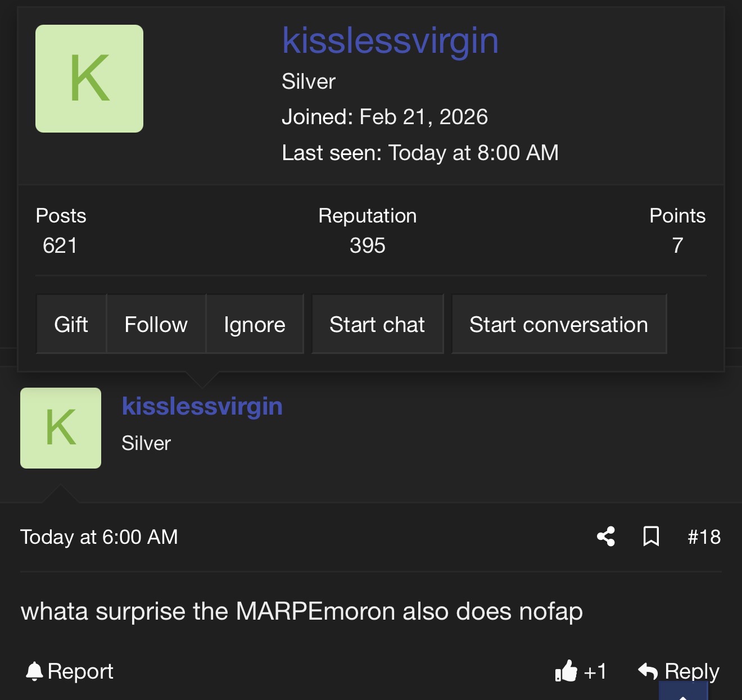Open the post permalink #18

pos(704,537)
